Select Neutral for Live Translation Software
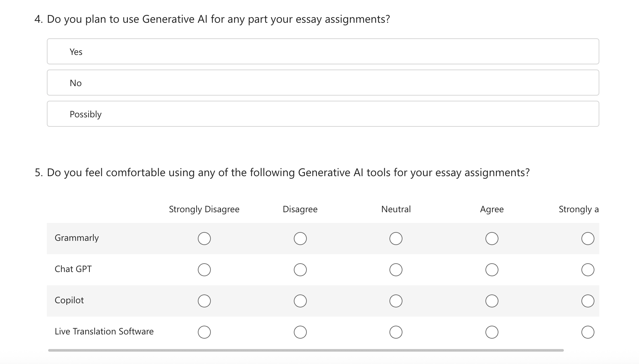This screenshot has width=639, height=364. pyautogui.click(x=396, y=332)
